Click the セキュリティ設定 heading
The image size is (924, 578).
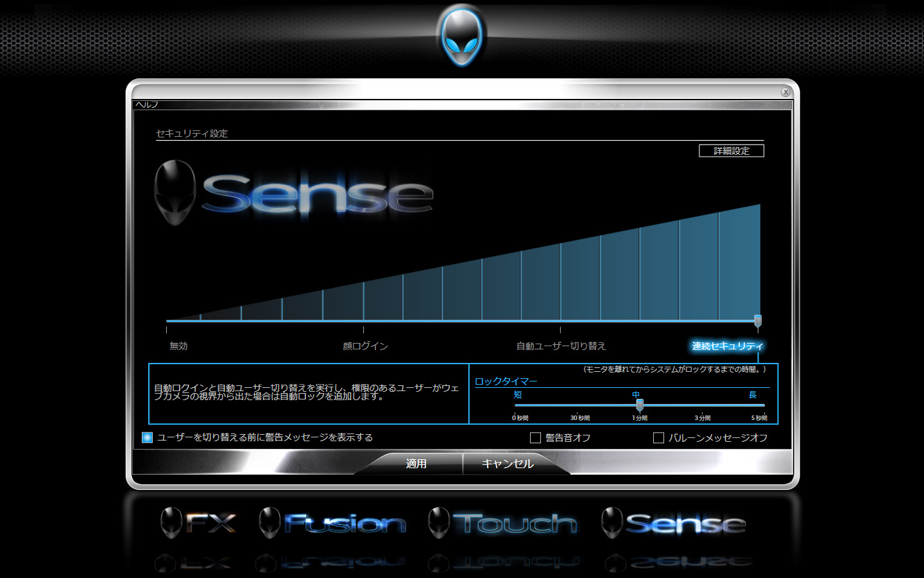(192, 134)
